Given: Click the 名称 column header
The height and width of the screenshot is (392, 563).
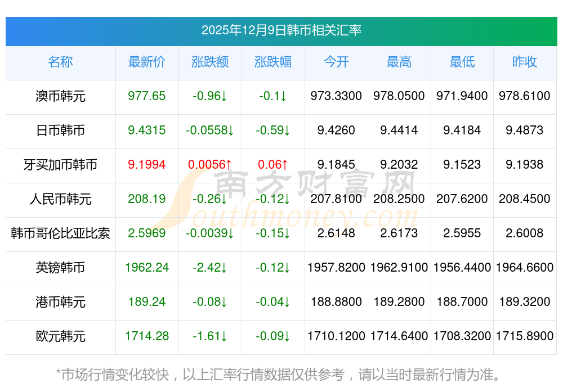Looking at the screenshot, I should pyautogui.click(x=60, y=62).
